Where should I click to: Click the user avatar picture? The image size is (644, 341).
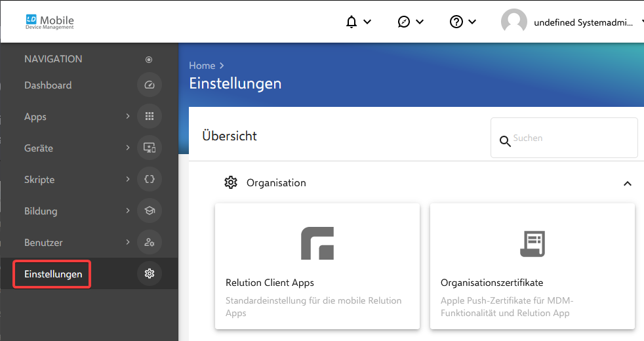tap(513, 22)
